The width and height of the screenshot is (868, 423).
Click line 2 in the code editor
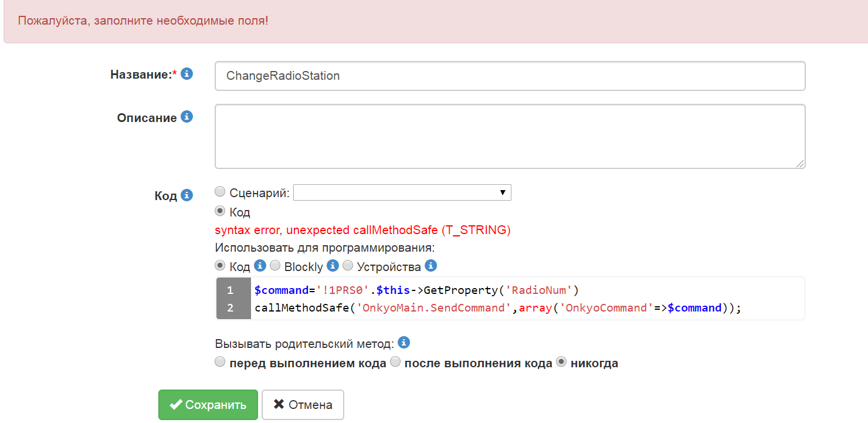tap(497, 308)
